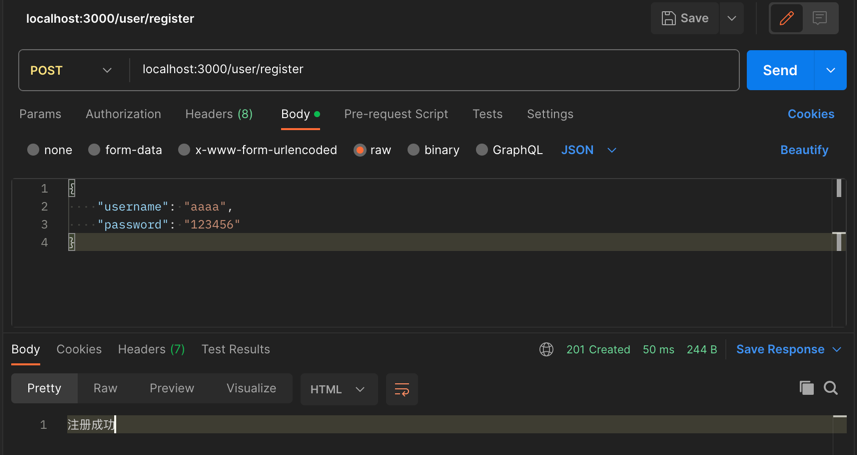Screen dimensions: 857x455
Task: Choose the binary body type
Action: pos(413,150)
